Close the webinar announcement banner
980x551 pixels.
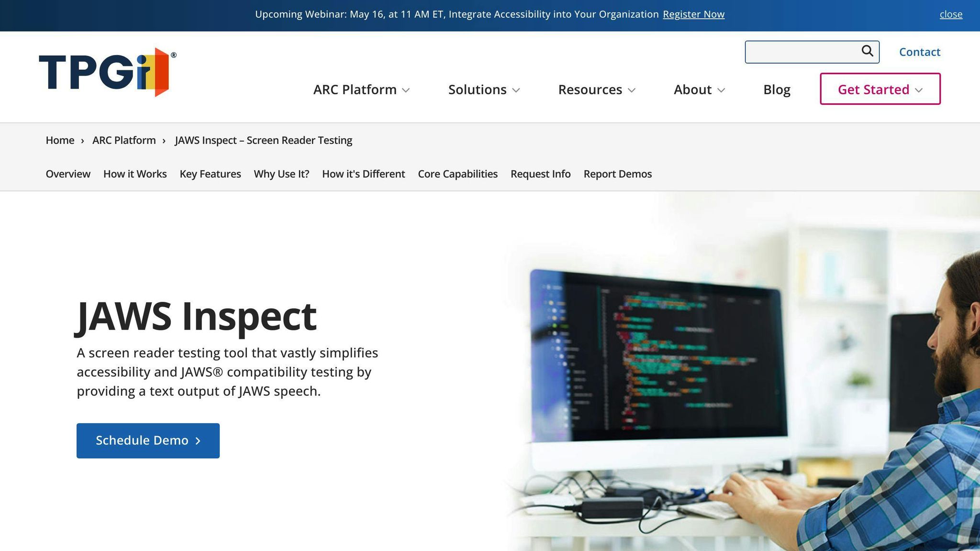pos(951,14)
